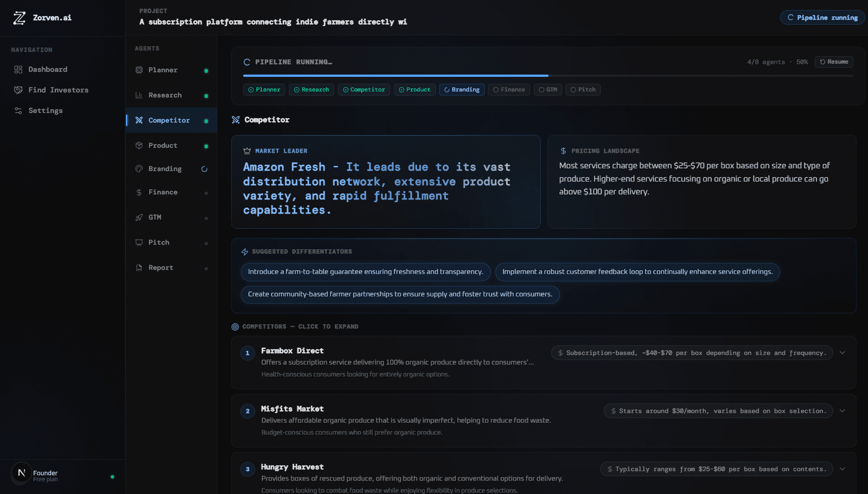868x494 pixels.
Task: Click the customer feedback loop differentiator chip
Action: 637,272
